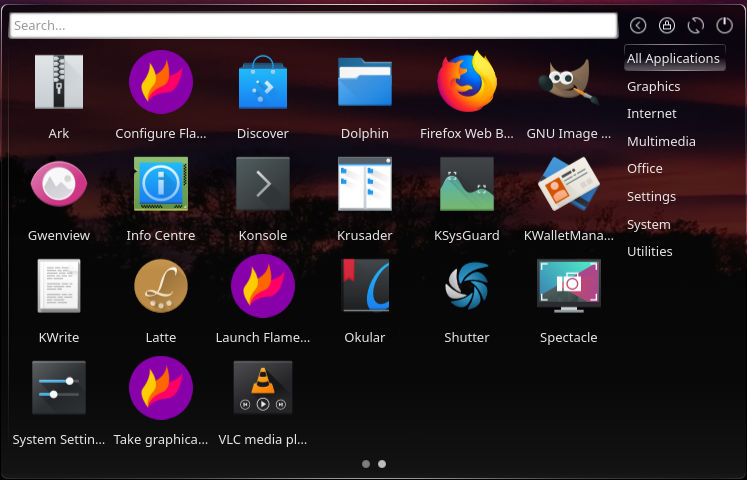Open GNU Image Manipulation Program
The width and height of the screenshot is (747, 480).
(x=569, y=82)
